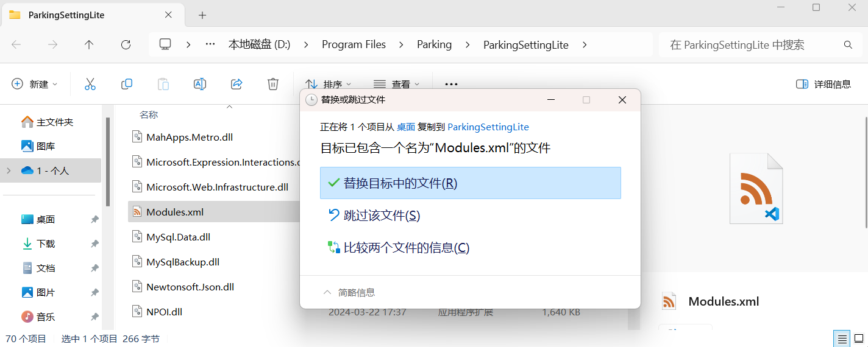Expand the 1 - 个人 OneDrive tree node
Screen dimensions: 868x347
pyautogui.click(x=9, y=170)
